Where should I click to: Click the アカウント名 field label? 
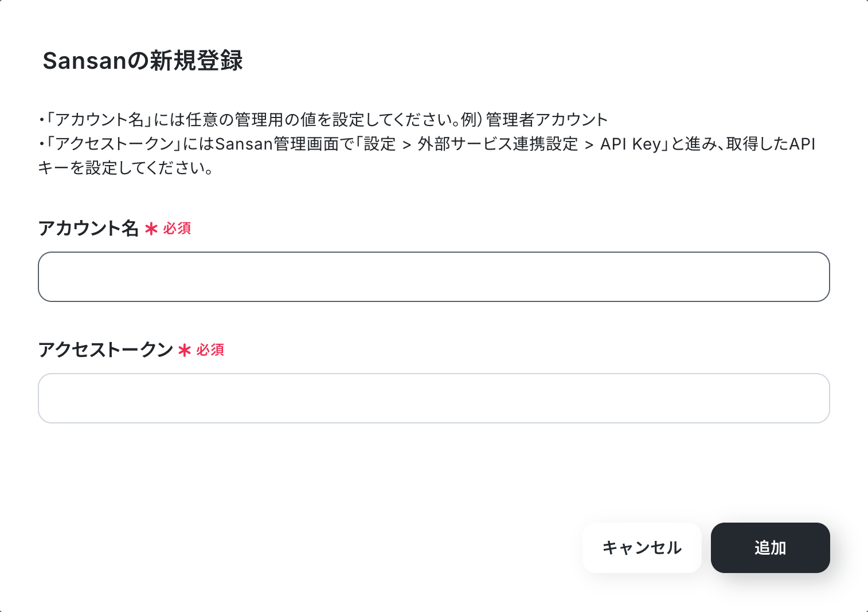click(88, 228)
